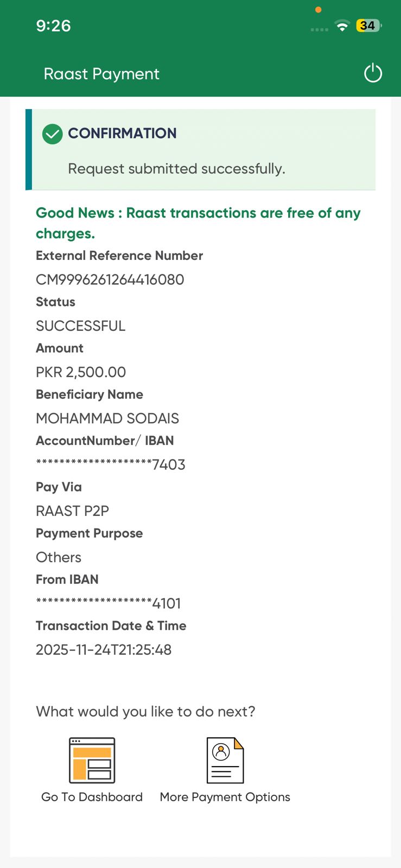Tap the power logout icon
The height and width of the screenshot is (868, 401).
[373, 73]
